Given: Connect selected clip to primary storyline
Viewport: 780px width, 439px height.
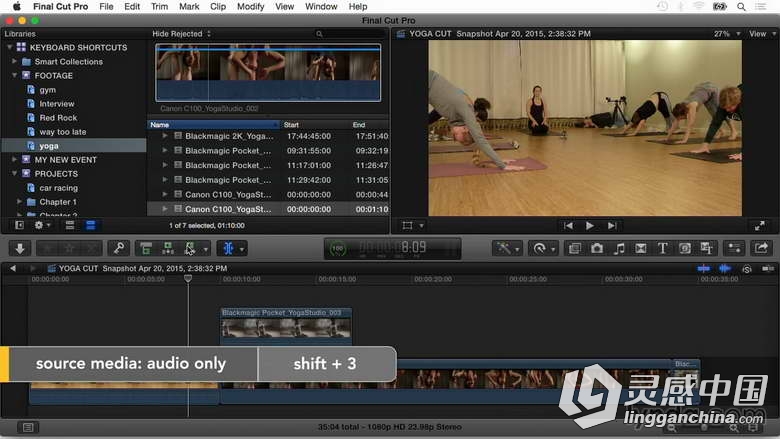Looking at the screenshot, I should pyautogui.click(x=146, y=248).
